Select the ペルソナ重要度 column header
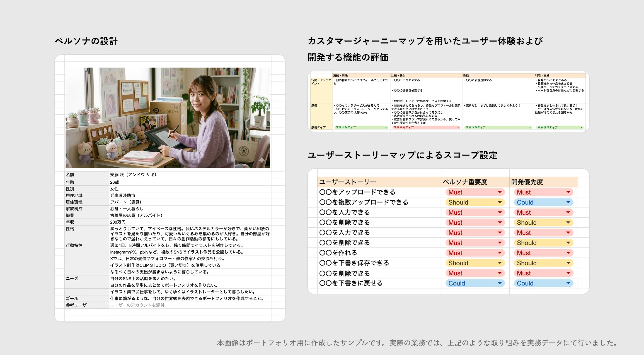Screen dimensions: 644x355 pos(475,182)
